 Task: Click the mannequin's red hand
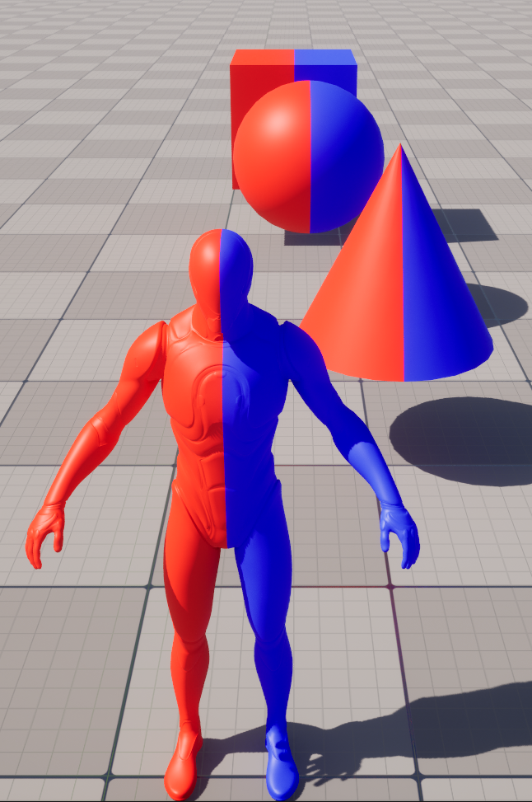[44, 534]
